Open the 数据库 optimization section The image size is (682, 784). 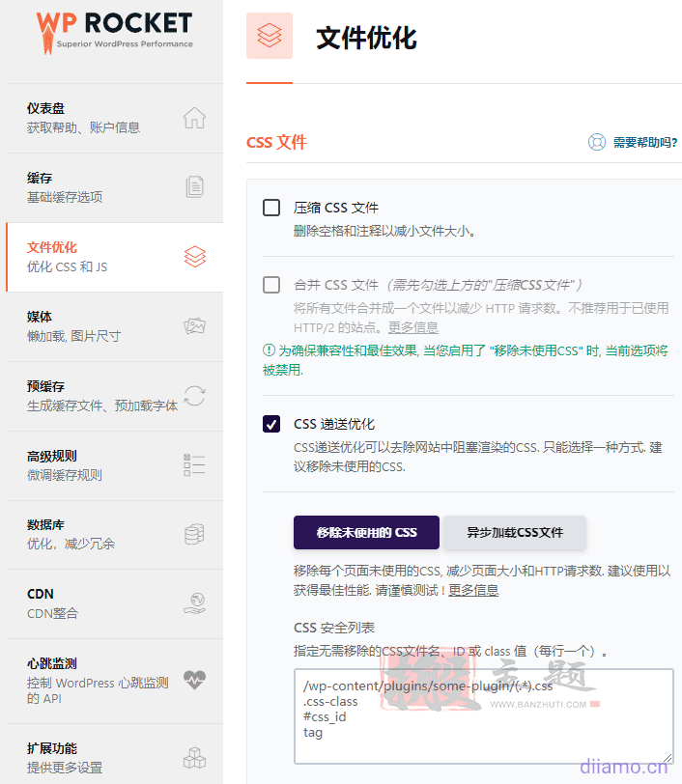click(x=115, y=535)
